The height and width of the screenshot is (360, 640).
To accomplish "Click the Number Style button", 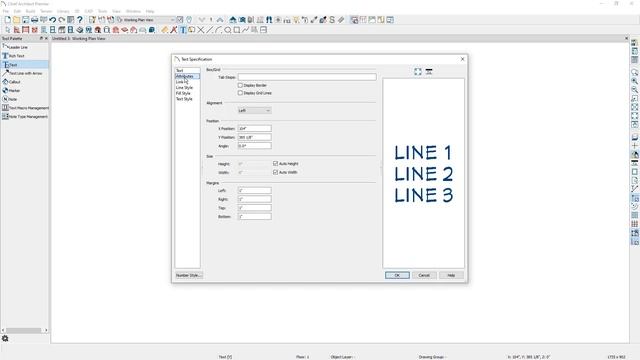I will [x=189, y=276].
